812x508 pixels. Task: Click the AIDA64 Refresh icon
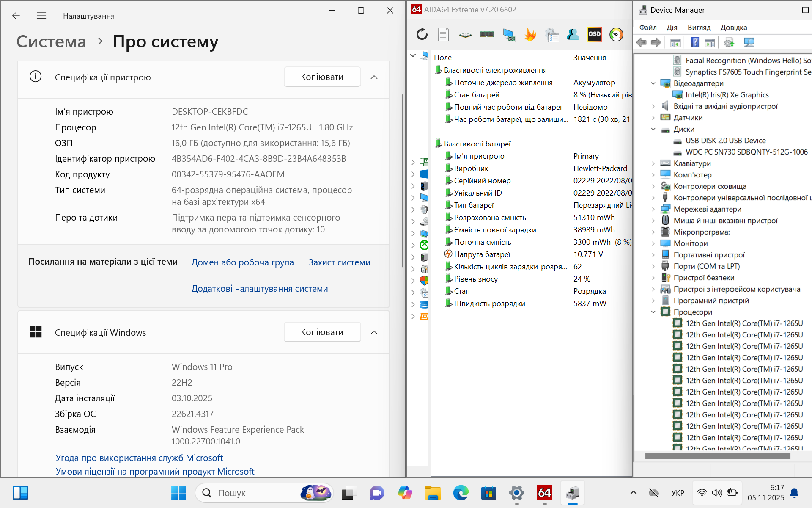[x=422, y=34]
